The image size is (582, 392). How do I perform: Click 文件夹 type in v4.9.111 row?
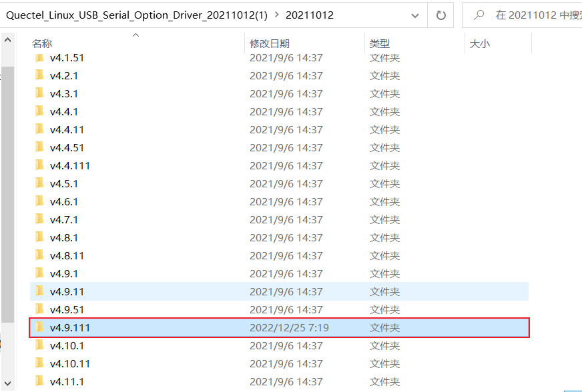(x=384, y=328)
